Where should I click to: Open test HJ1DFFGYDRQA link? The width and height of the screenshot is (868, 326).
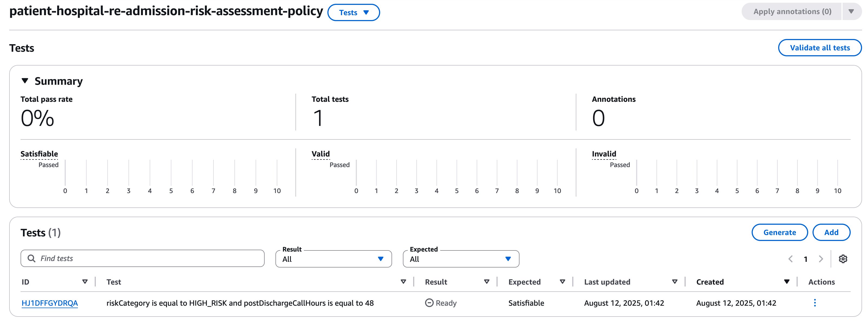point(50,303)
